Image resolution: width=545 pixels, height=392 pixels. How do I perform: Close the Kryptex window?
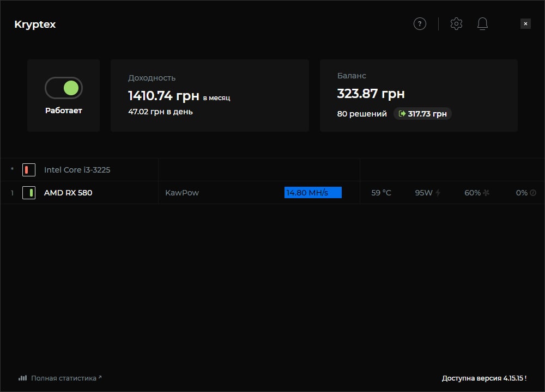pos(525,23)
